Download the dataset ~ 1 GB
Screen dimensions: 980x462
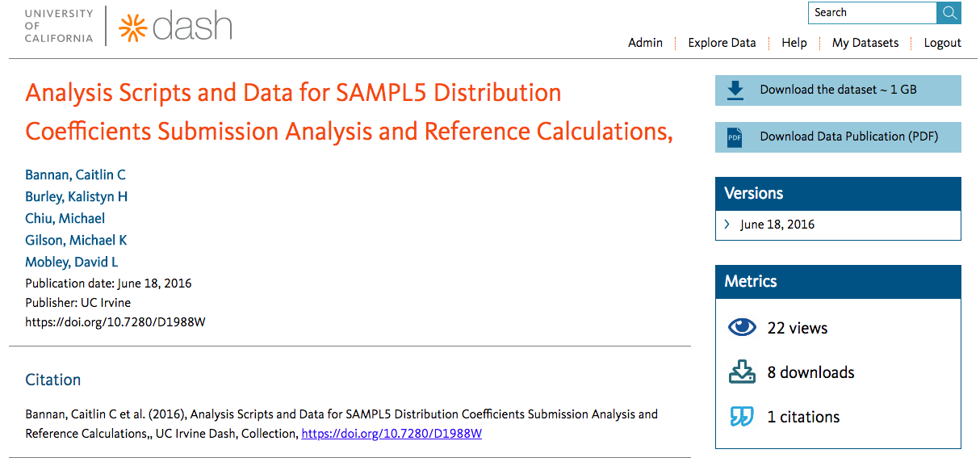tap(838, 90)
